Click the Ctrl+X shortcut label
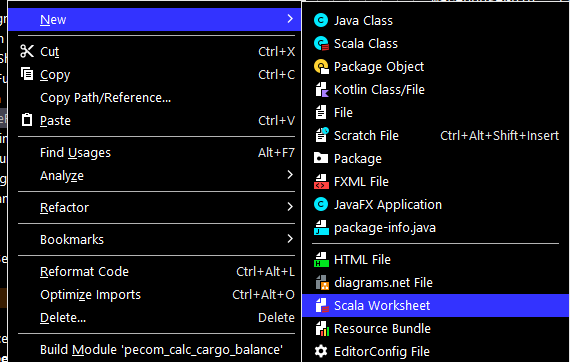The image size is (570, 362). (277, 52)
